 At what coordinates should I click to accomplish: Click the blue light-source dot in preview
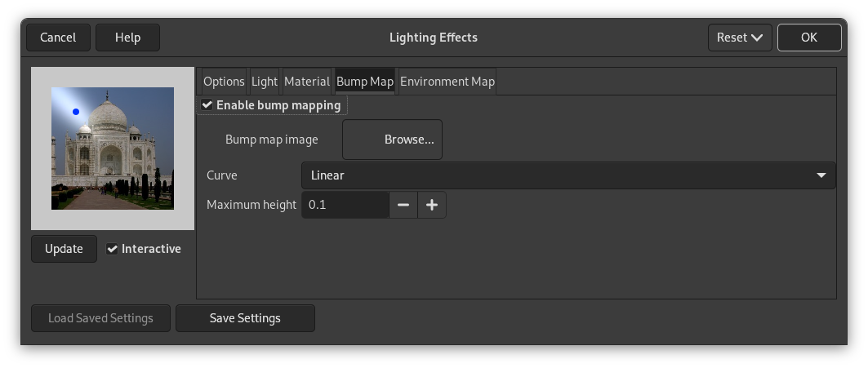(76, 112)
